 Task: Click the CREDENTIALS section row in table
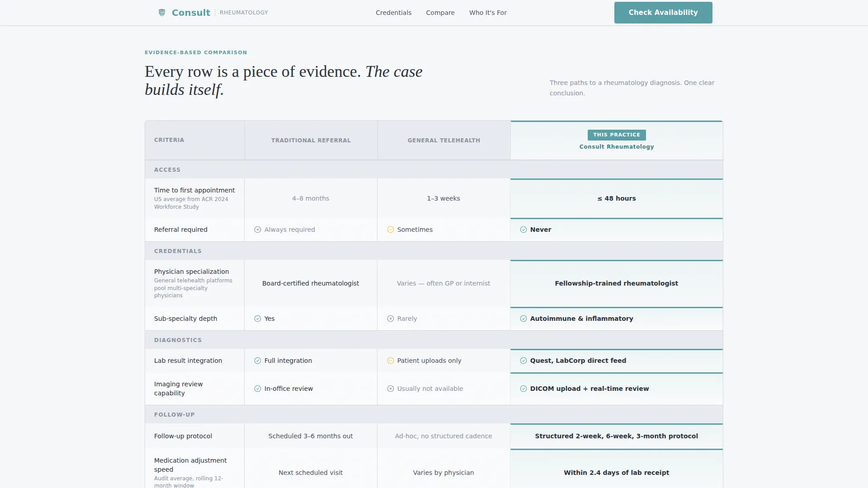pyautogui.click(x=434, y=251)
